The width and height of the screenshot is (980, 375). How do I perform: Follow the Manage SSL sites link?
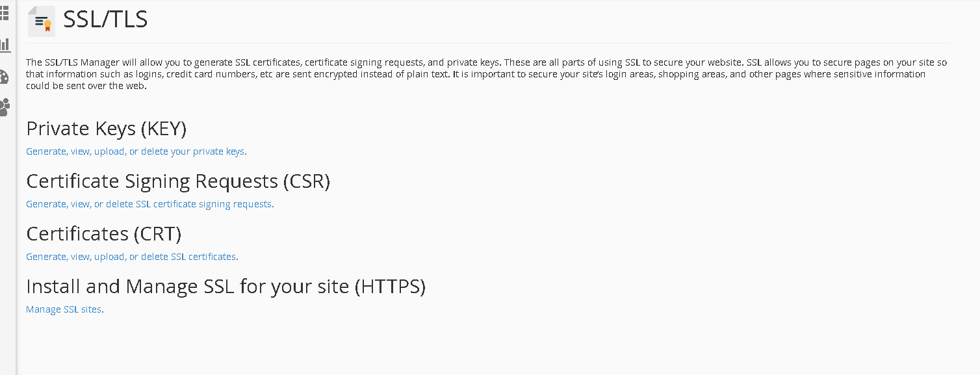65,309
